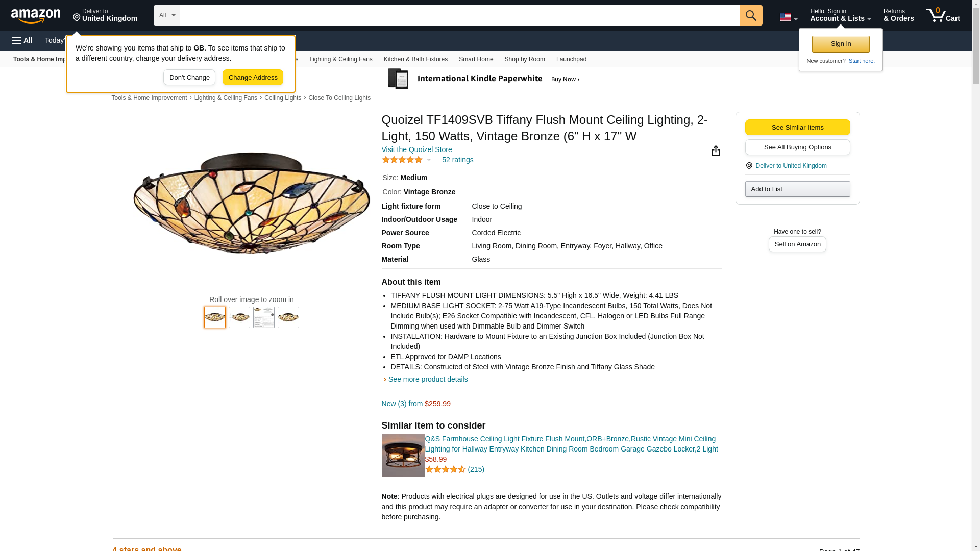Image resolution: width=980 pixels, height=551 pixels.
Task: Open the similar farmhouse ceiling light image
Action: [x=403, y=456]
